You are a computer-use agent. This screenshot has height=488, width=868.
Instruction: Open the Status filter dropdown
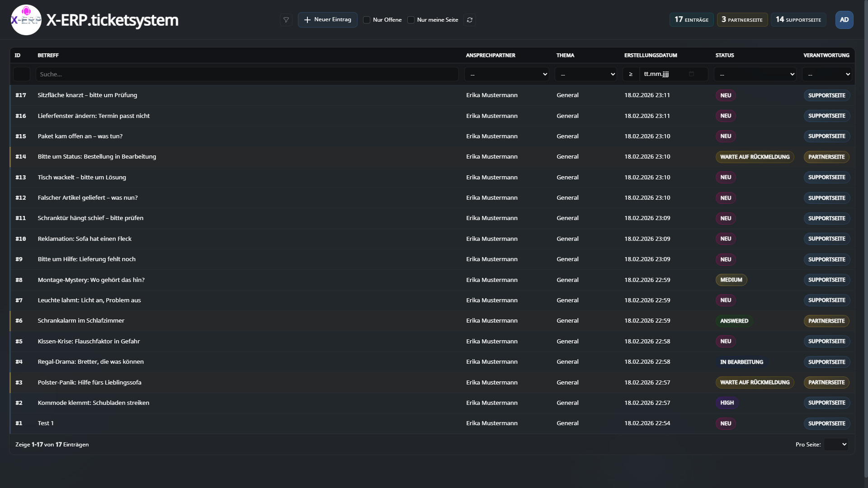(755, 74)
